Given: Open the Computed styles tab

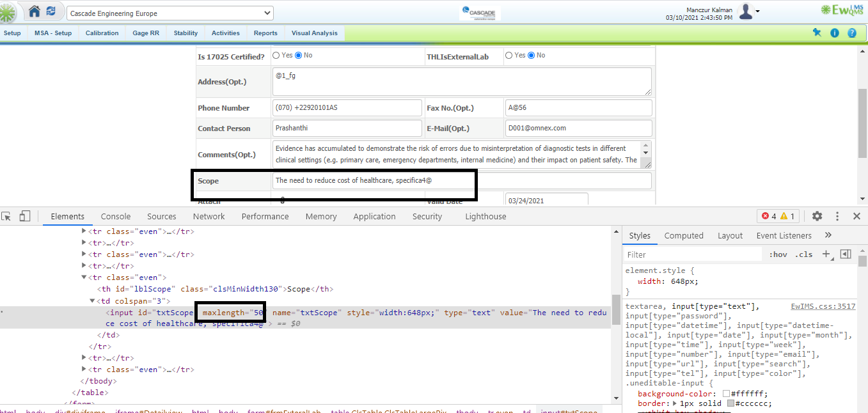Looking at the screenshot, I should (x=684, y=236).
